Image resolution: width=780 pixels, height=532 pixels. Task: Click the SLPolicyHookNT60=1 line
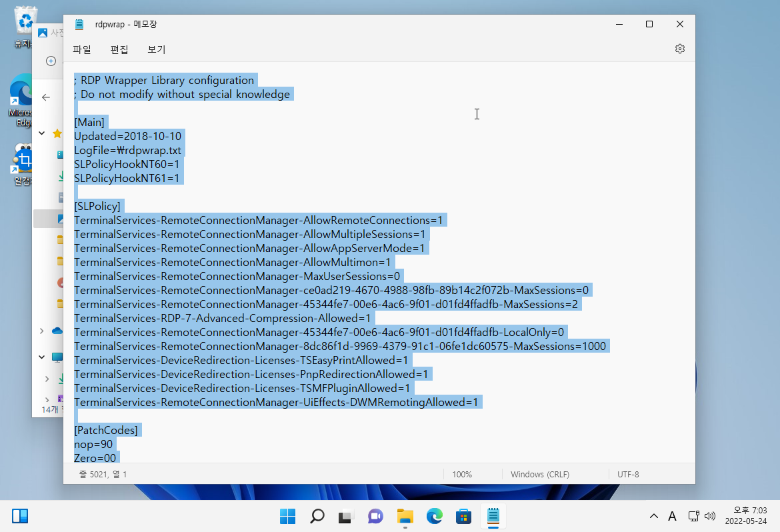tap(127, 164)
